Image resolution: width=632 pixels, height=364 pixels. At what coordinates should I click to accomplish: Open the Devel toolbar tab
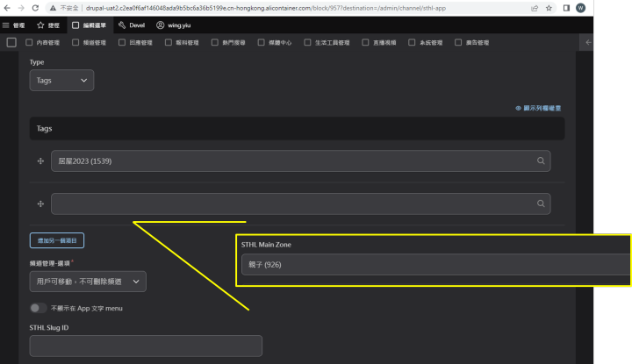[x=132, y=25]
